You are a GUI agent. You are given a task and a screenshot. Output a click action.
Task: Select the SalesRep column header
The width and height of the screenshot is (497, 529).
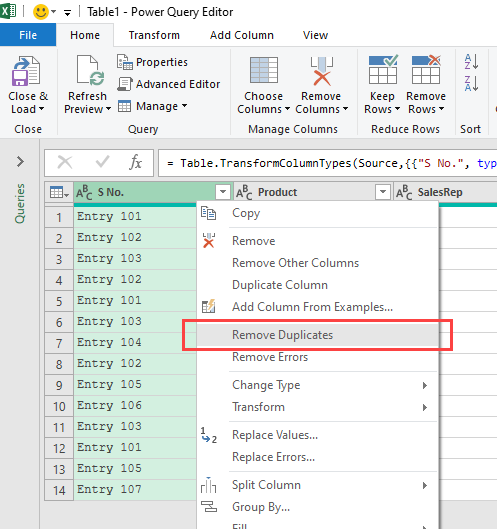tap(445, 192)
